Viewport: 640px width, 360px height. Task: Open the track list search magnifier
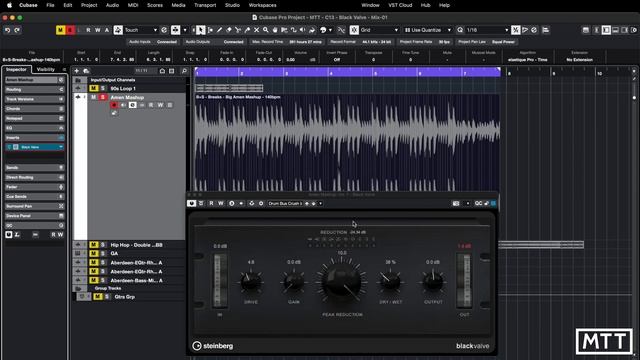point(184,71)
